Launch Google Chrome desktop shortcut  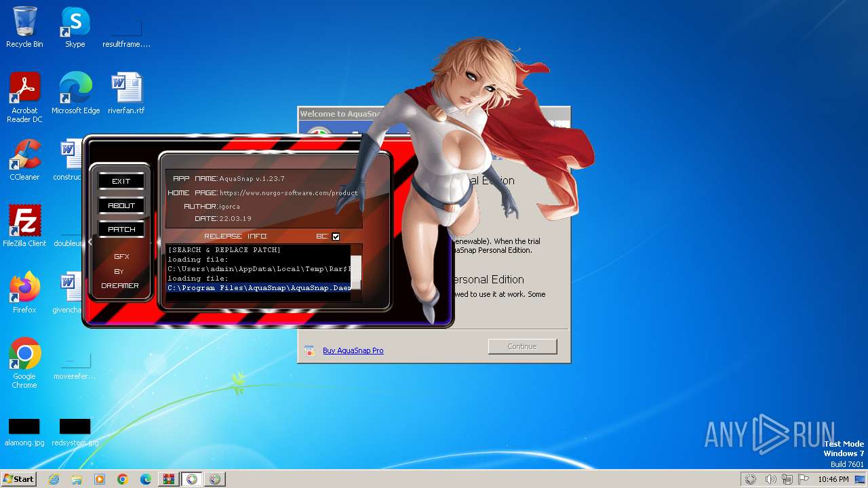[x=24, y=363]
